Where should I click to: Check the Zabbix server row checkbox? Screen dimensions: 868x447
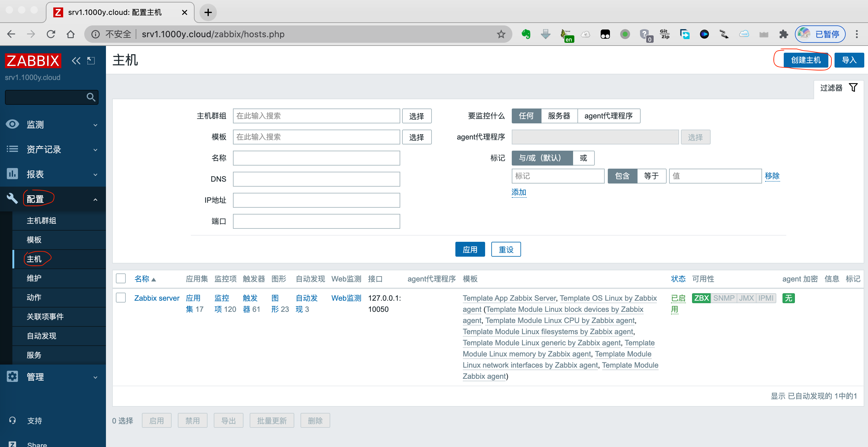pos(121,298)
